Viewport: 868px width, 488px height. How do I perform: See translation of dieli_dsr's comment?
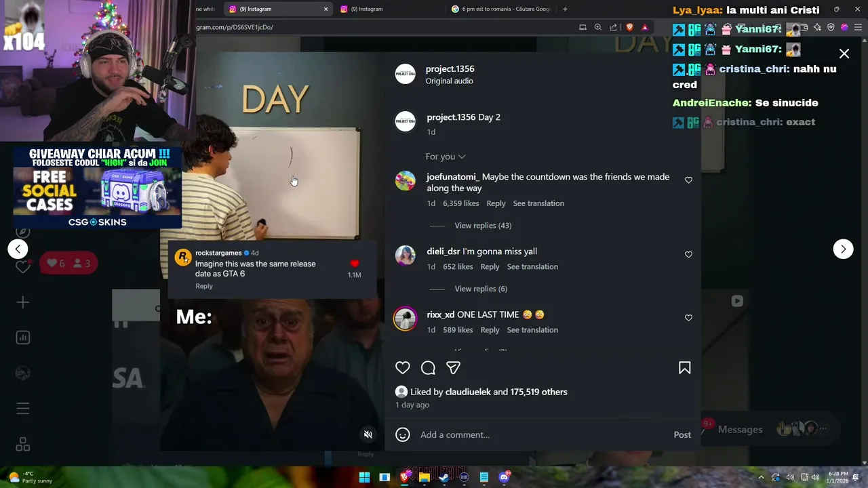click(532, 267)
